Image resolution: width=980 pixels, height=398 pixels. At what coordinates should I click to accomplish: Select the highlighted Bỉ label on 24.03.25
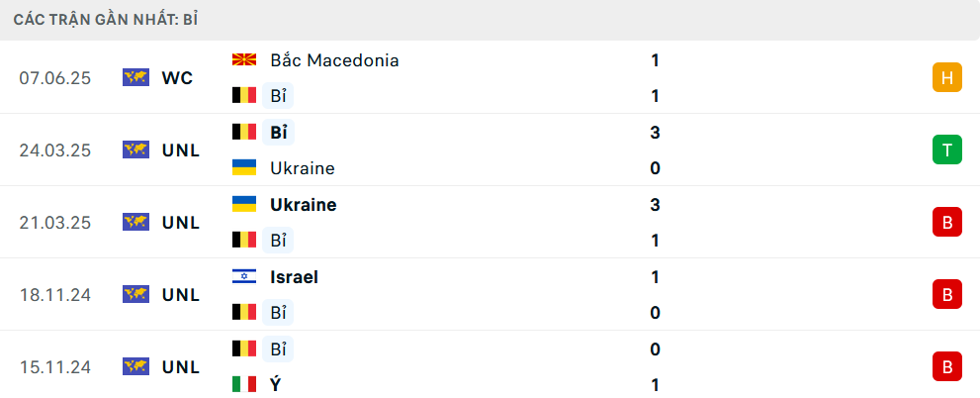[278, 132]
